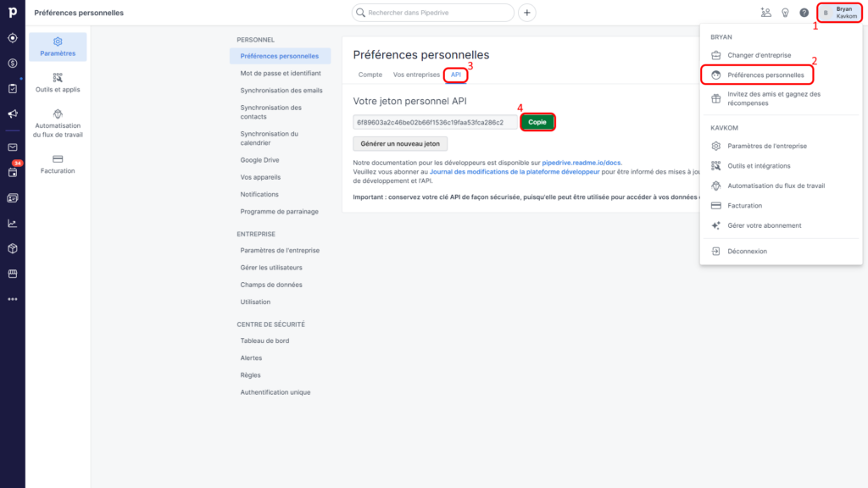The height and width of the screenshot is (488, 868).
Task: Switch to the Vos entreprises tab
Action: click(416, 75)
